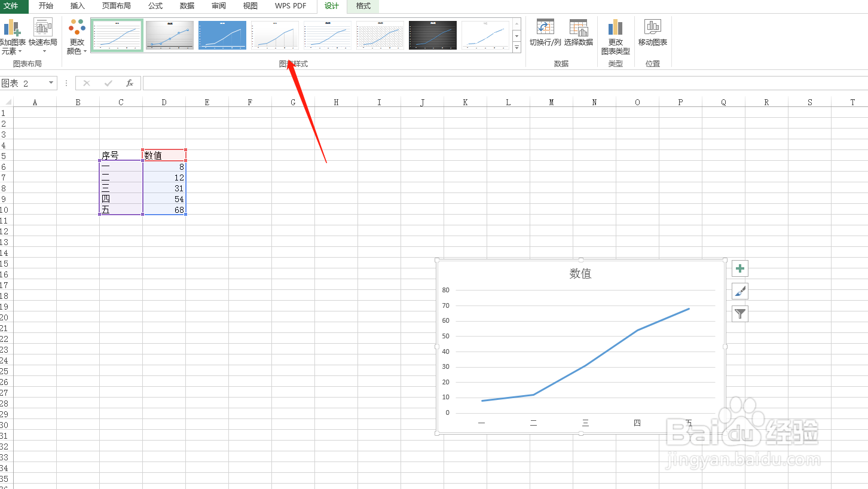Apply the gray gradient chart style with markers
Viewport: 868px width, 489px height.
(170, 35)
